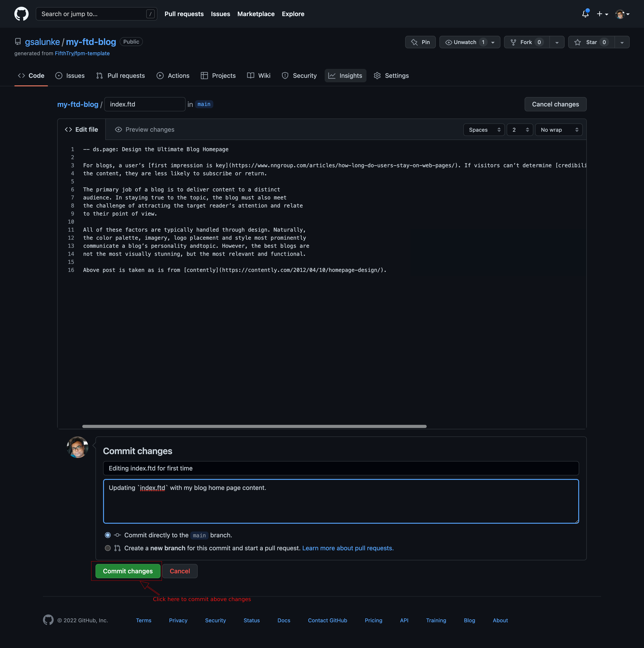This screenshot has width=644, height=648.
Task: Open the No wrap mode dropdown
Action: (x=559, y=130)
